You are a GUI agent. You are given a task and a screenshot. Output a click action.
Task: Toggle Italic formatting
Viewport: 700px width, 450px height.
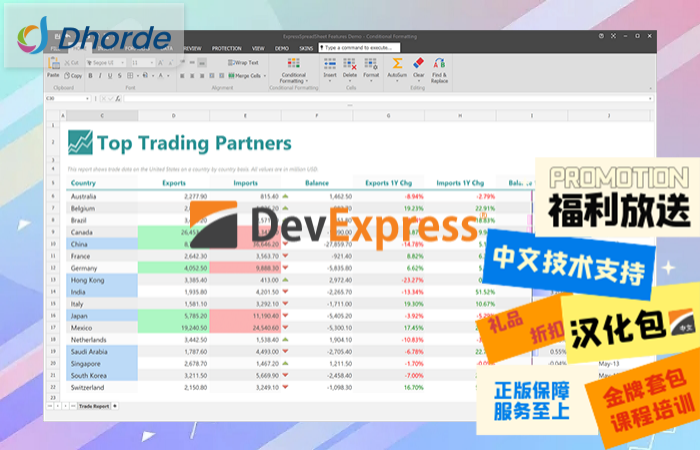(x=100, y=76)
